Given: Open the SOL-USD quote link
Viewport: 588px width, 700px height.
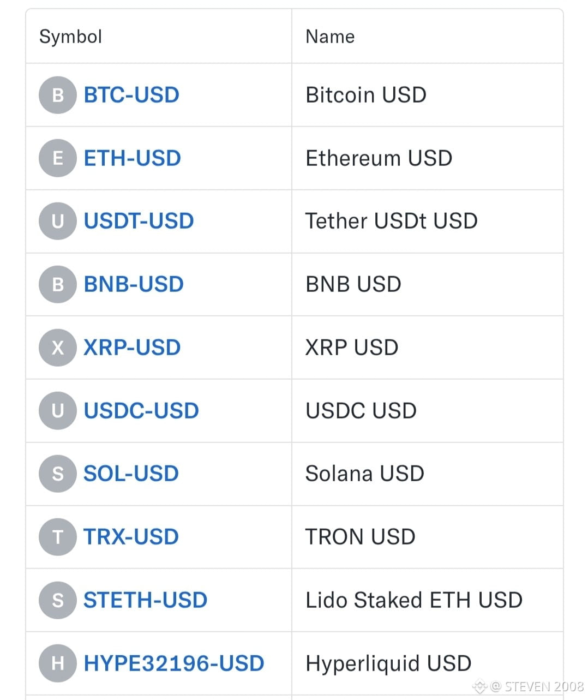Looking at the screenshot, I should 131,474.
